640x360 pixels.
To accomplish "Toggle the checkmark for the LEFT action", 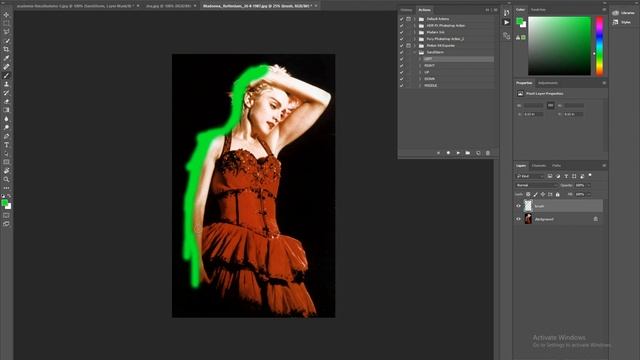I will [401, 59].
